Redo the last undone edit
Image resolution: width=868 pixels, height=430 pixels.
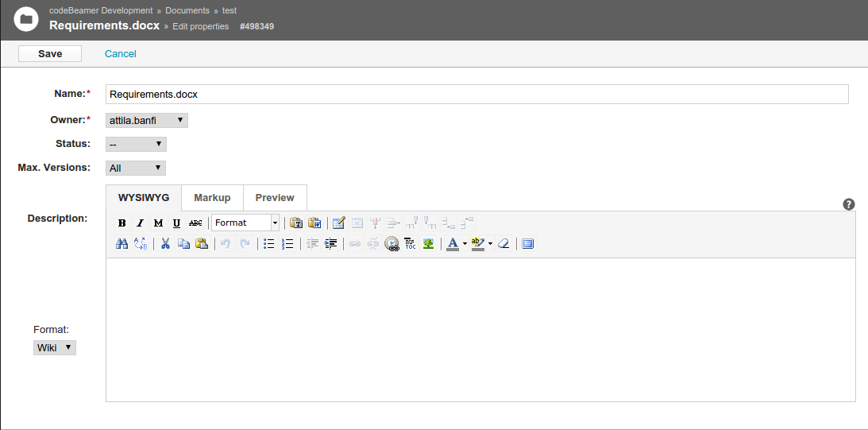244,243
